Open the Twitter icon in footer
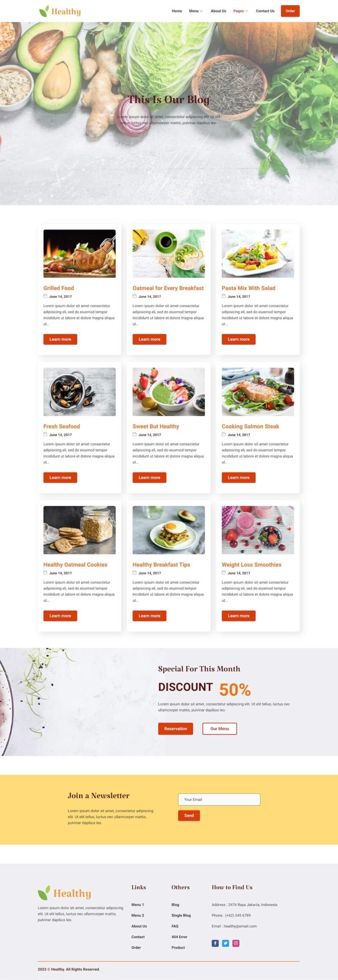This screenshot has width=338, height=980. click(x=226, y=943)
